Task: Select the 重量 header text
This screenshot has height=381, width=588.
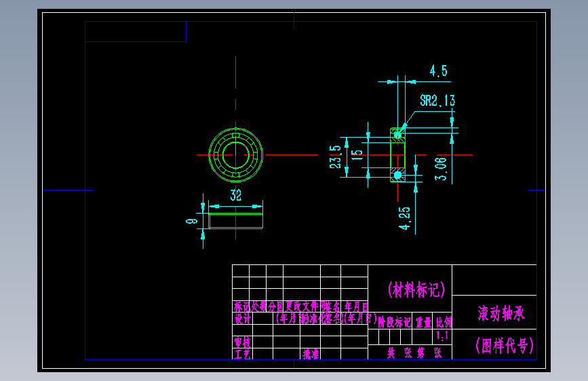Action: point(423,322)
